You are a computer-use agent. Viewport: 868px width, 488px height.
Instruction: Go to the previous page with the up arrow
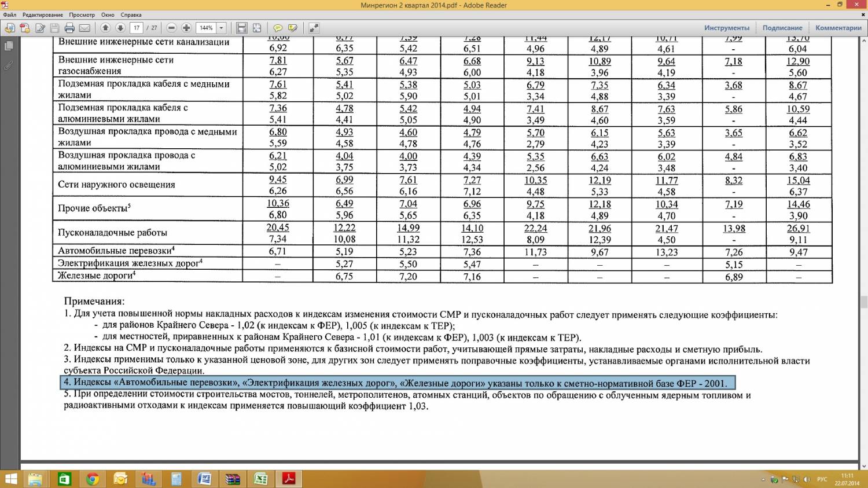[105, 28]
